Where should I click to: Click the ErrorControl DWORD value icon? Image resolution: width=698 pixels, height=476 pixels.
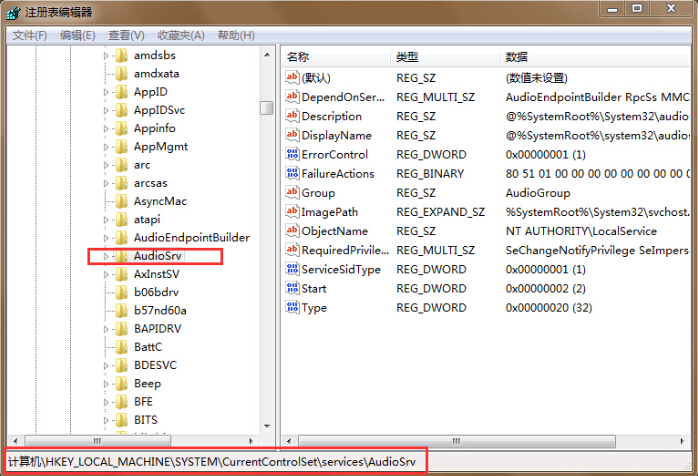[292, 155]
